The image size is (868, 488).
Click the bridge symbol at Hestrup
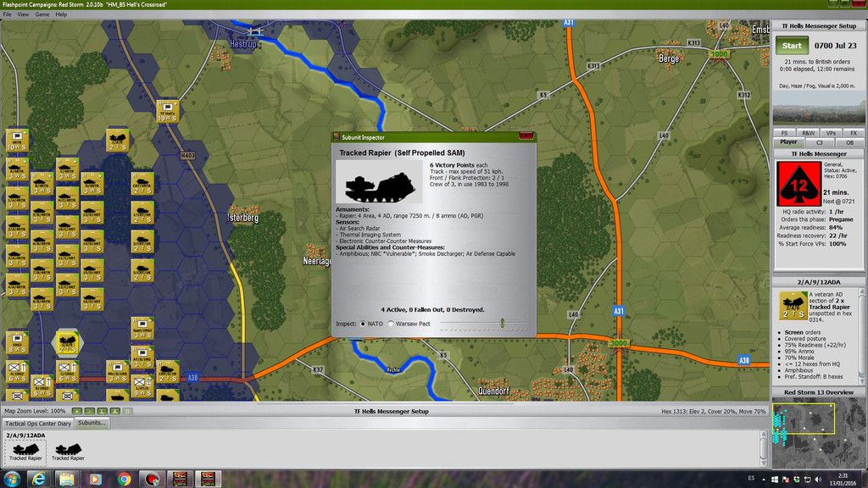[255, 32]
